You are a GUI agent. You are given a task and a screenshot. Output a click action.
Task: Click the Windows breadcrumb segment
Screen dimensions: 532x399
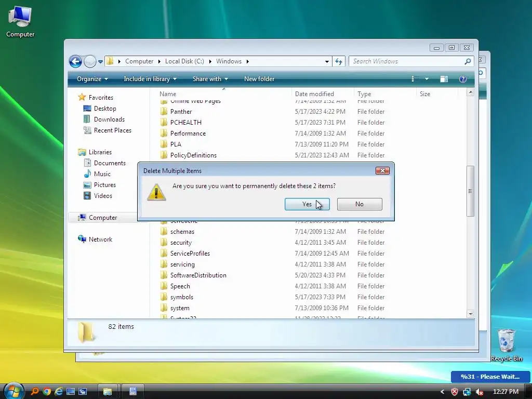click(229, 61)
